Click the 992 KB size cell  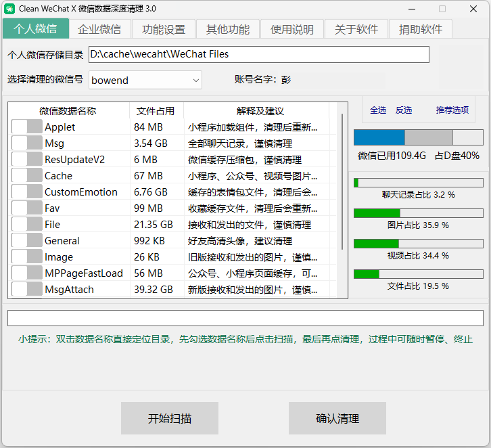coord(149,241)
